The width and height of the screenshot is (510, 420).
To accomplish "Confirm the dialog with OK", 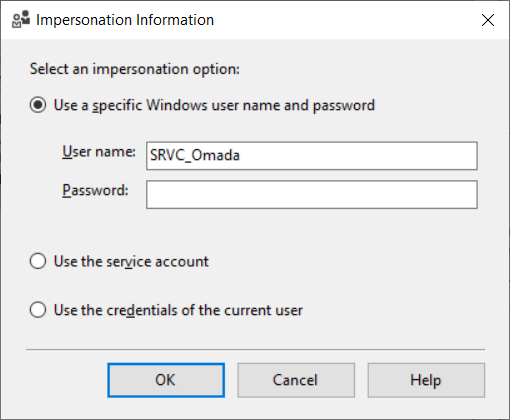I will 166,380.
